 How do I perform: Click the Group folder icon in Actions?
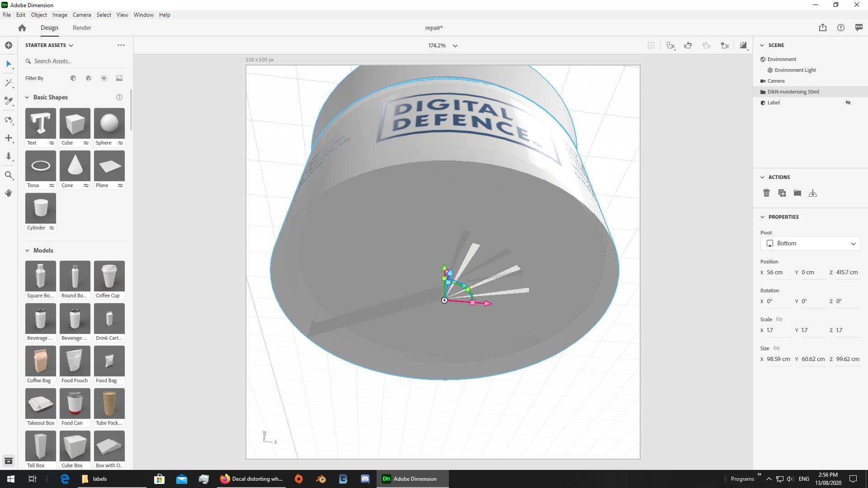[797, 193]
